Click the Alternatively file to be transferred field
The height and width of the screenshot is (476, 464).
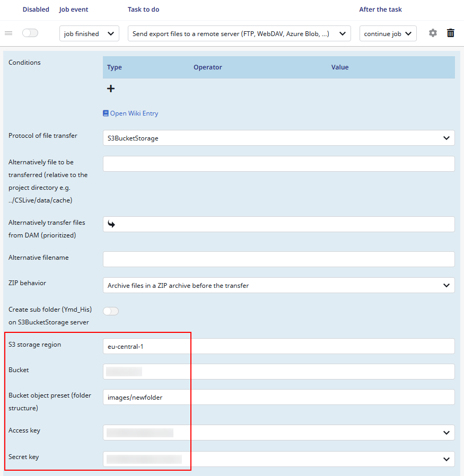click(278, 164)
